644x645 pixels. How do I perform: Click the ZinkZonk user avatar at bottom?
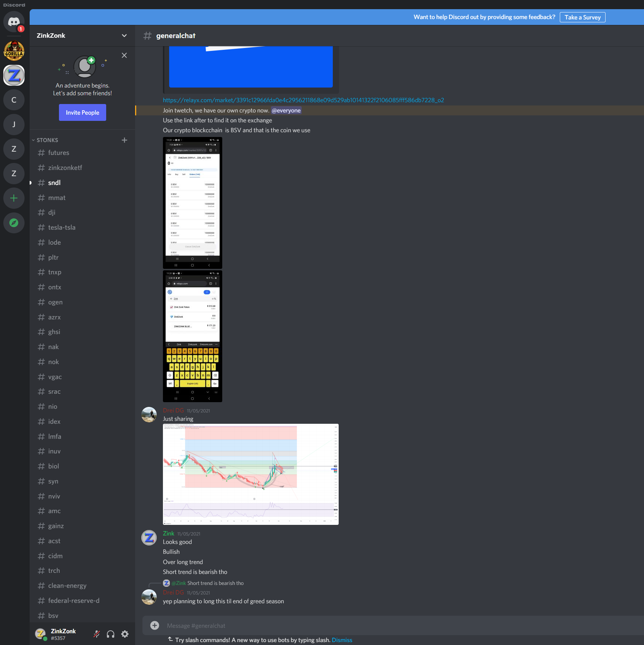point(41,634)
